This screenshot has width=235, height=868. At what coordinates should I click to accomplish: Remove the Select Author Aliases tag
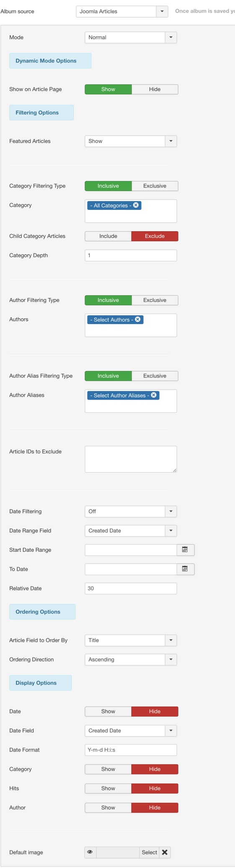pos(154,395)
